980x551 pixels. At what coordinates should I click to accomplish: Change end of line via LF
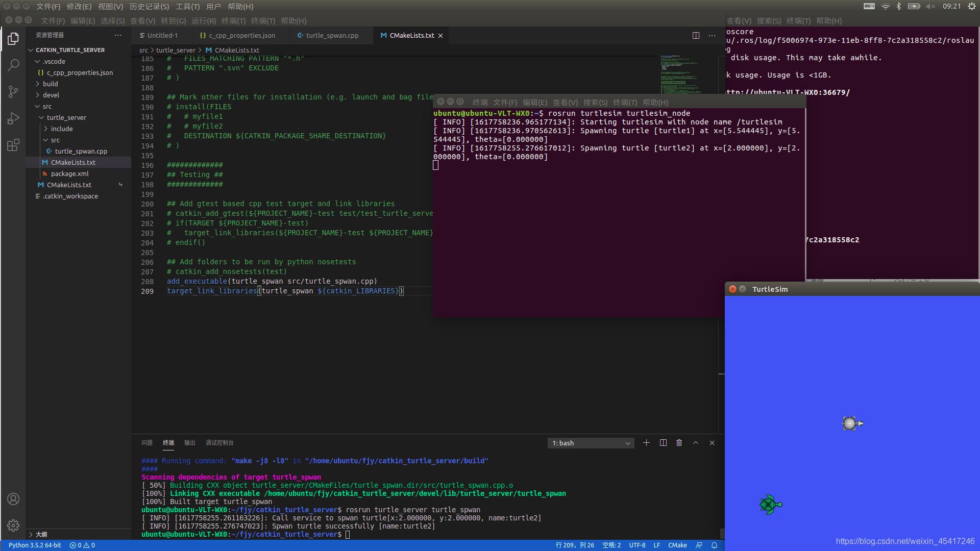pos(657,545)
